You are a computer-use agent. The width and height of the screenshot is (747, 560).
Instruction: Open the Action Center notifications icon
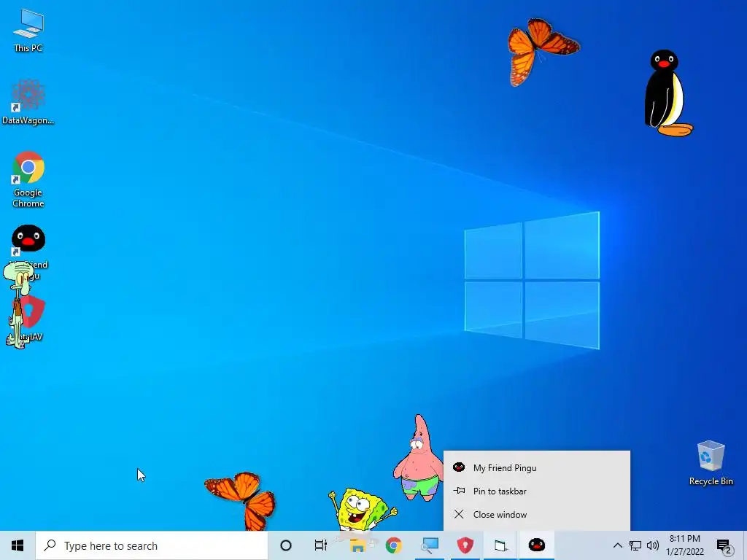point(724,545)
